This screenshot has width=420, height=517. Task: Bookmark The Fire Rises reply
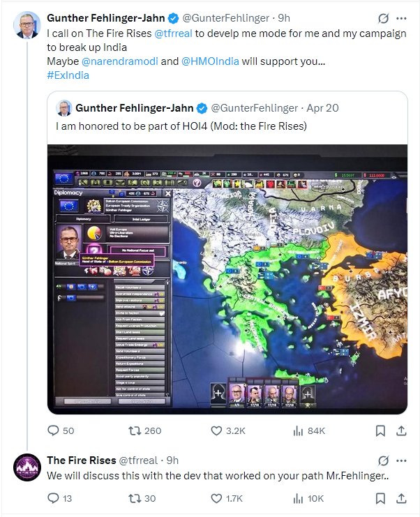click(x=380, y=498)
